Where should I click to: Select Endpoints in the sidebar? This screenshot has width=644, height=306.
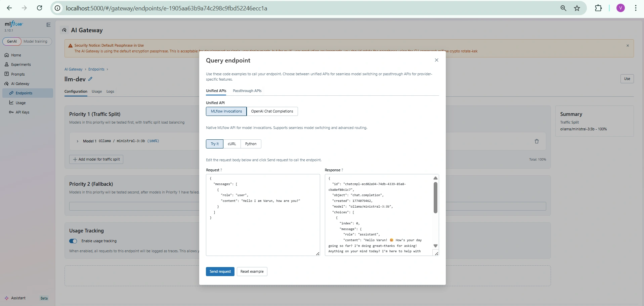(28, 93)
